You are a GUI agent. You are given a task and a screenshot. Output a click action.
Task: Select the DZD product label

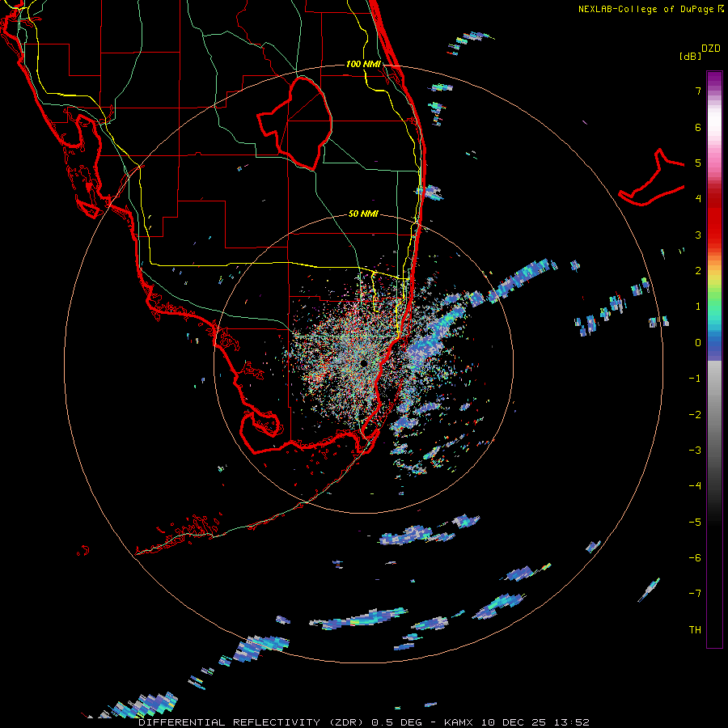coord(711,49)
